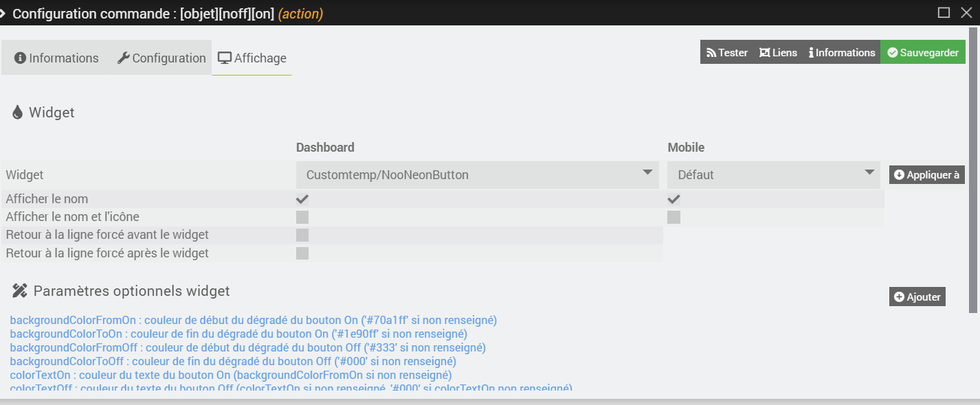
Task: Click the wrench icon on the Configuration tab
Action: [x=124, y=58]
